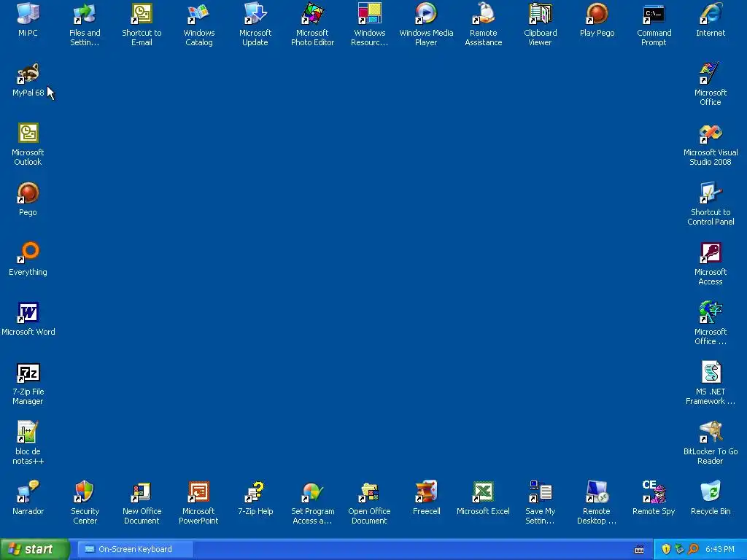Click the Open Office Document icon
This screenshot has height=560, width=747.
[370, 492]
